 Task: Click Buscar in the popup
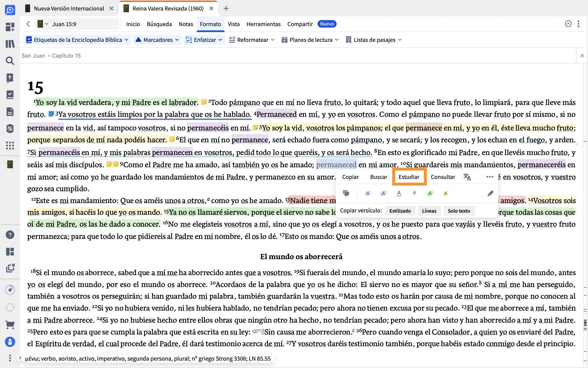(x=379, y=177)
